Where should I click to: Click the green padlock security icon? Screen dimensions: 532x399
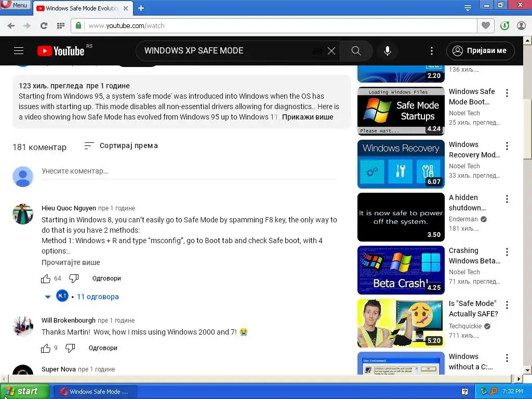(78, 25)
